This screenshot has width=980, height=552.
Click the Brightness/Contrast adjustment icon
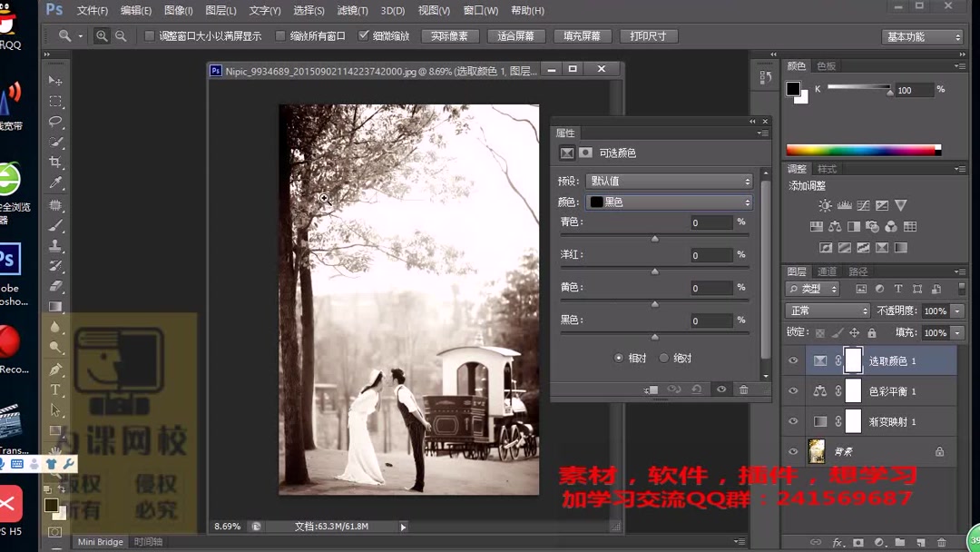(825, 206)
